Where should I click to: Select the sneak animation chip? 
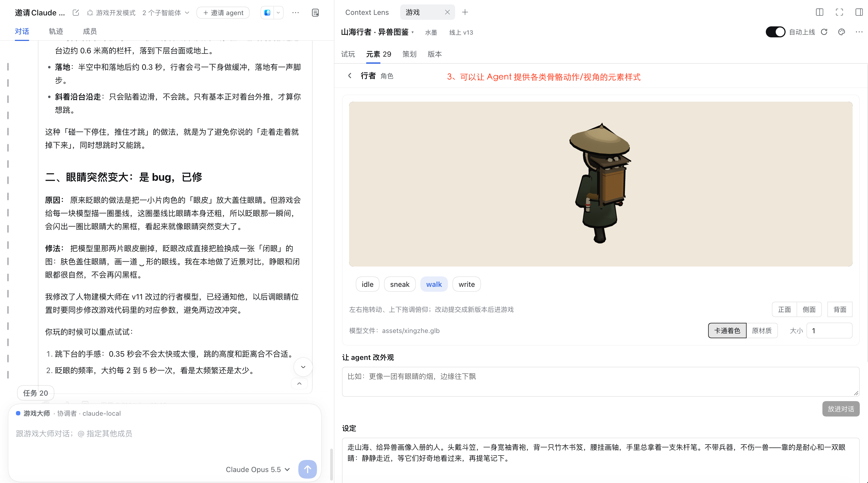click(400, 284)
